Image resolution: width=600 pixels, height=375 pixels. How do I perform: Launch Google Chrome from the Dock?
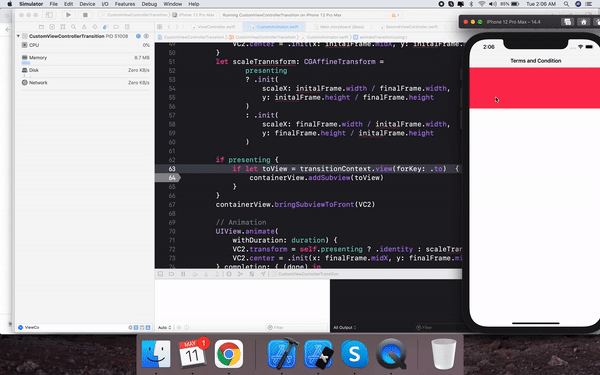229,354
